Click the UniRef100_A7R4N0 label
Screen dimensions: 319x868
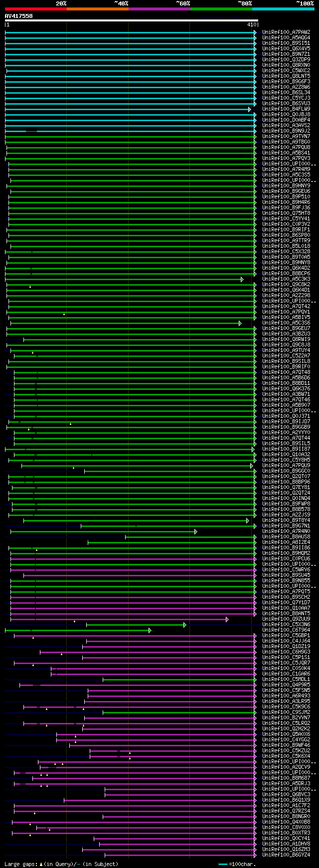pos(286,531)
